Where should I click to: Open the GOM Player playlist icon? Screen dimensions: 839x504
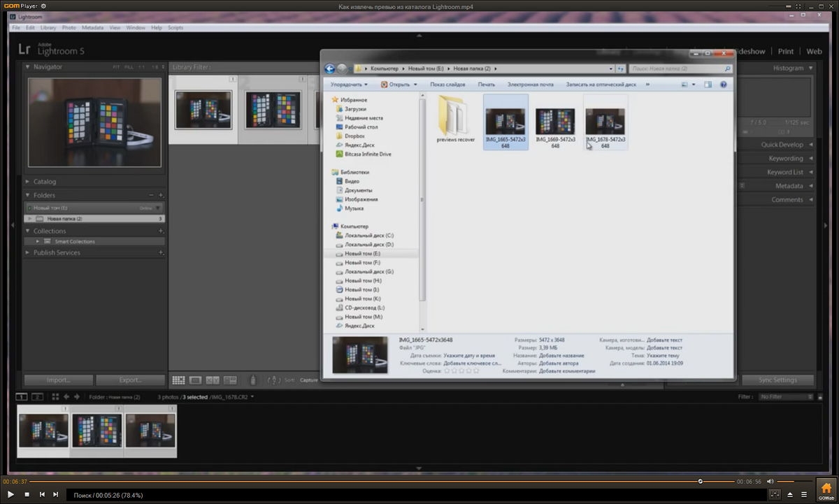point(804,494)
